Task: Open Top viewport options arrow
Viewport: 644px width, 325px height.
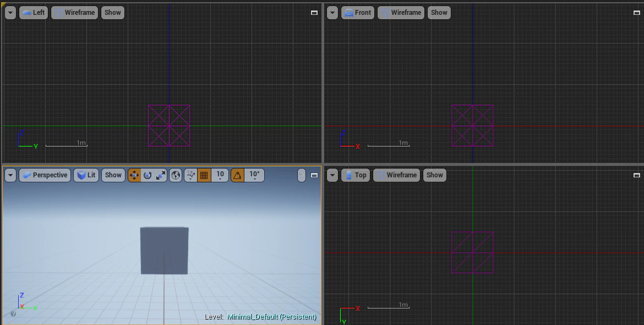Action: coord(332,175)
